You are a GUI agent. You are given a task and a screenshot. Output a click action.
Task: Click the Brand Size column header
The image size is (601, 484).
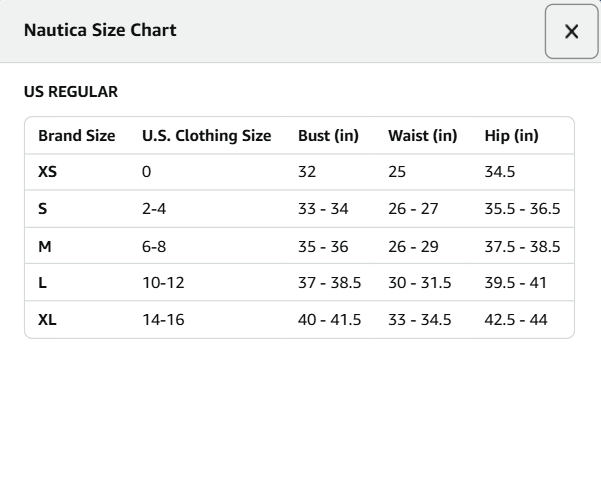[x=77, y=136]
